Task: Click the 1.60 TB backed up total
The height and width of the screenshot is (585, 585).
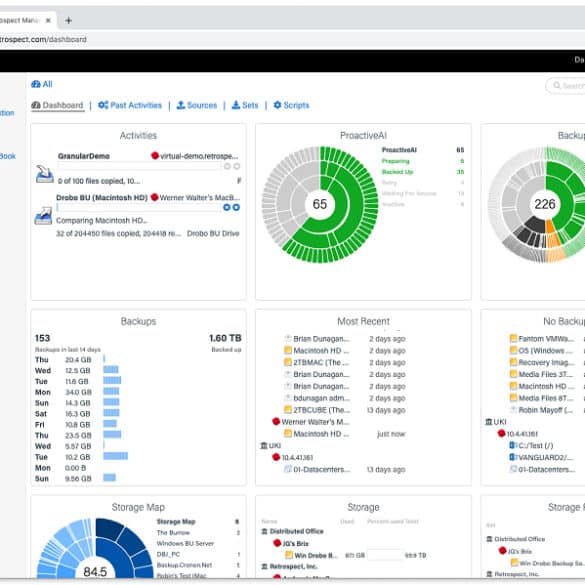Action: 225,338
